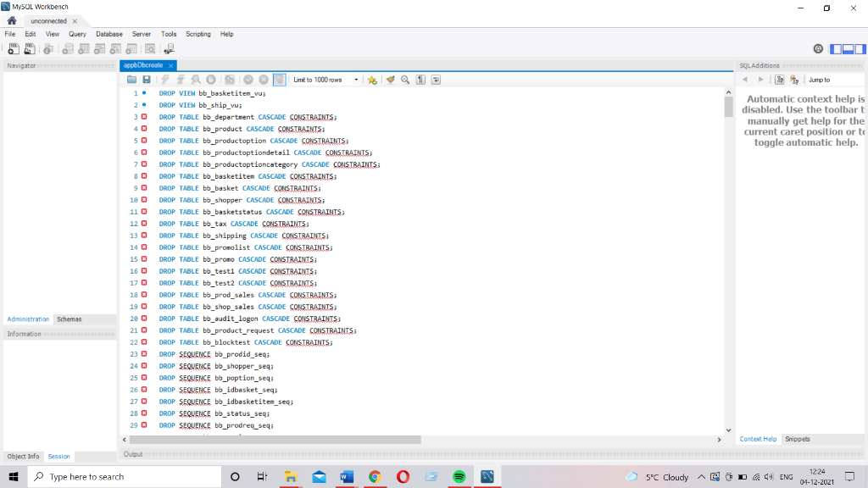The image size is (868, 488).
Task: Open Limit to 1000 rows dropdown
Action: [326, 80]
